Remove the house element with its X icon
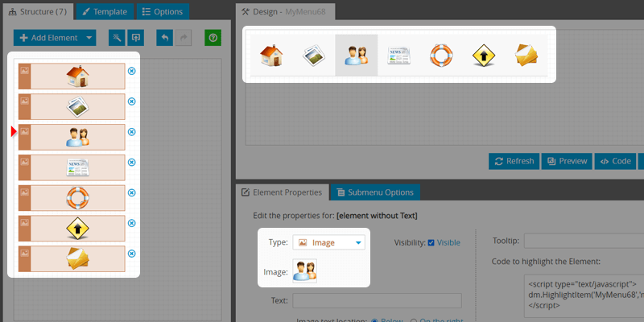The height and width of the screenshot is (322, 644). pyautogui.click(x=131, y=71)
